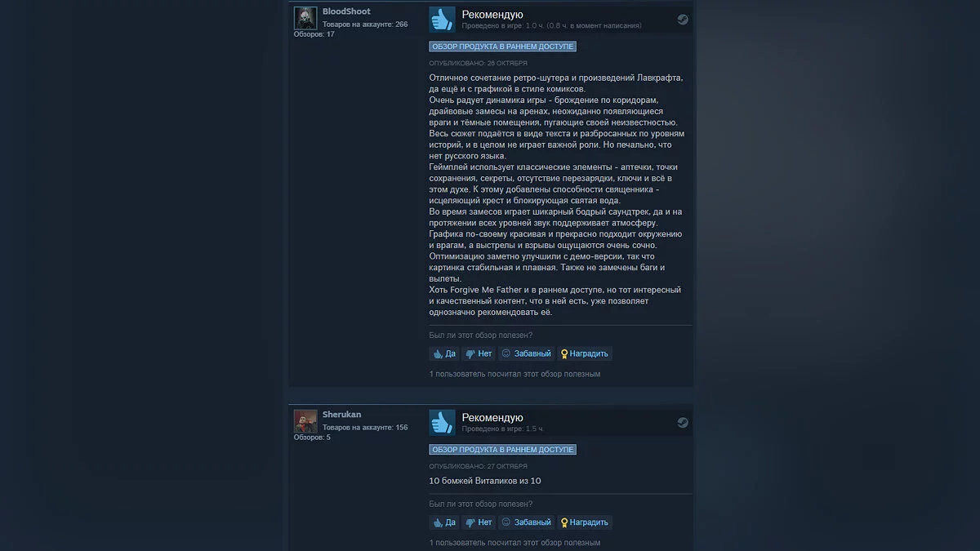Click BloodShoot's profile avatar
Screen dimensions: 980x551
pos(305,18)
